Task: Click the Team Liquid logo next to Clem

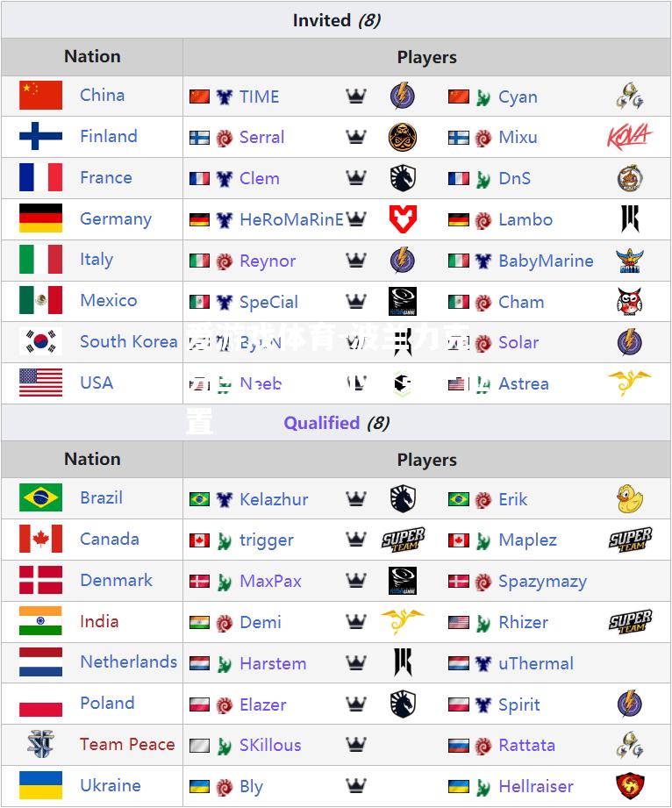Action: (403, 178)
